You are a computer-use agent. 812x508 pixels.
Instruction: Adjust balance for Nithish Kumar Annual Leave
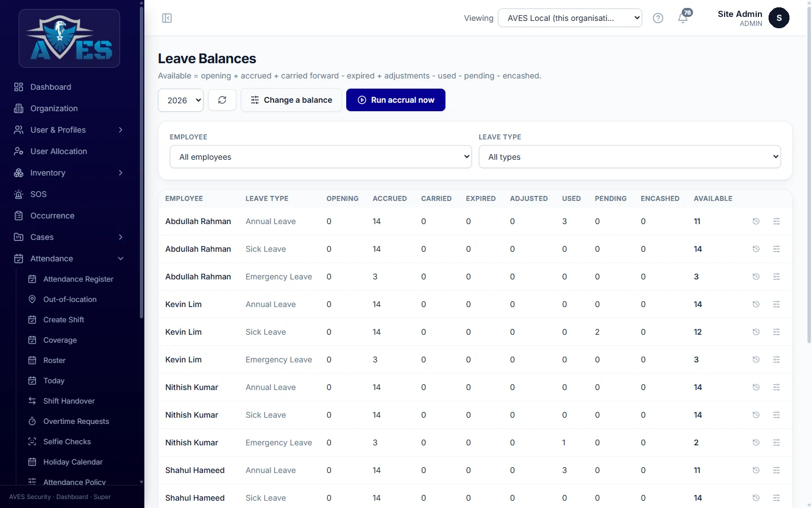point(776,387)
